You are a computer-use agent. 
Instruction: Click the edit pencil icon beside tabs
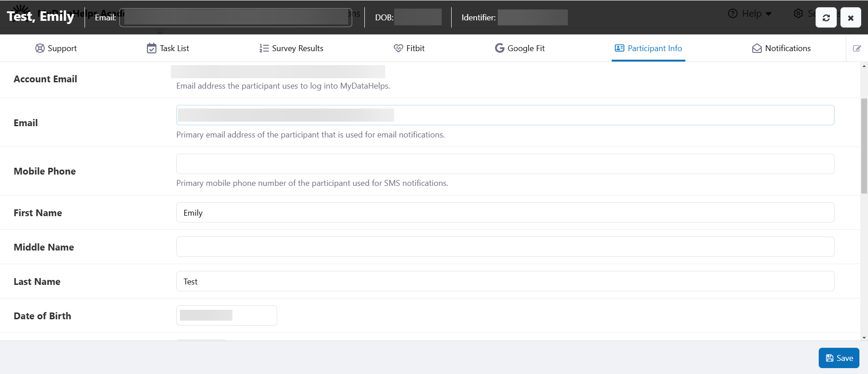coord(857,48)
